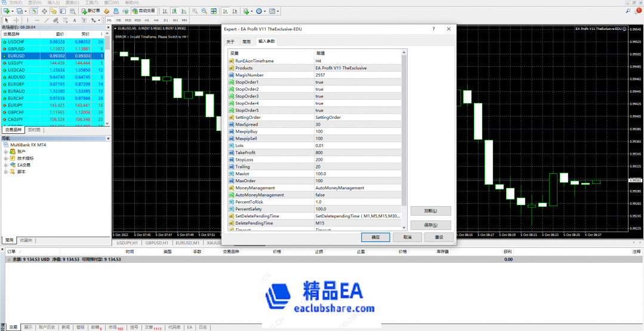
Task: Select the H1 timeframe button
Action: coord(147,20)
